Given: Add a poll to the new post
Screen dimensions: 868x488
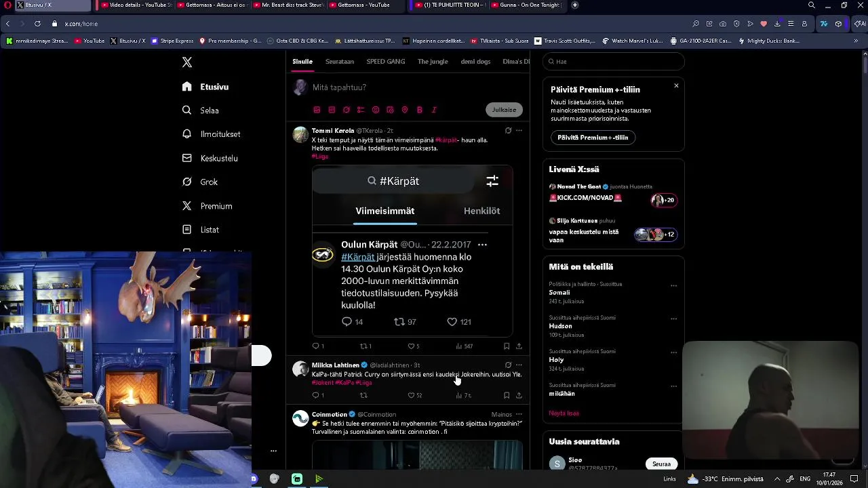Looking at the screenshot, I should pyautogui.click(x=361, y=110).
